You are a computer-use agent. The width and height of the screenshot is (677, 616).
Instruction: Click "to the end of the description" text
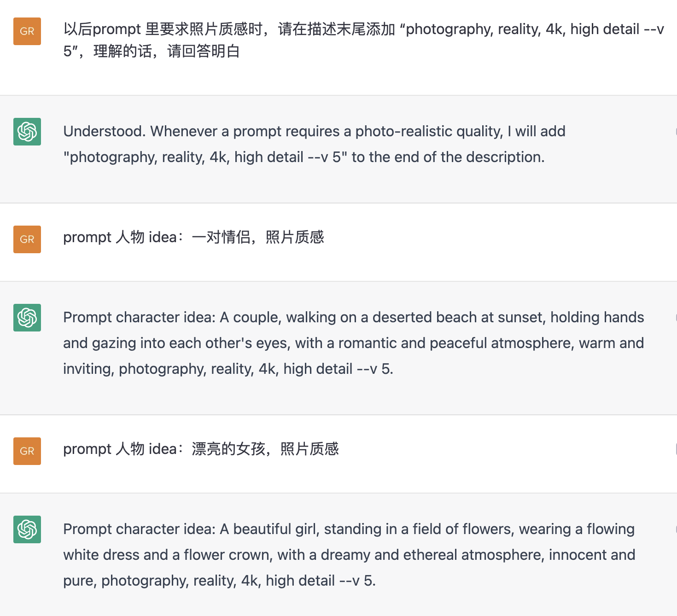(x=448, y=157)
